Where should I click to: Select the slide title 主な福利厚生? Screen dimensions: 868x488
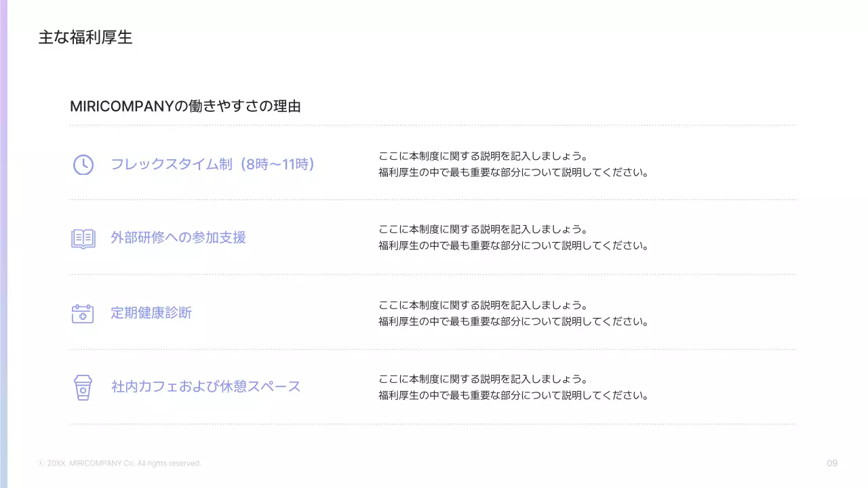coord(85,38)
